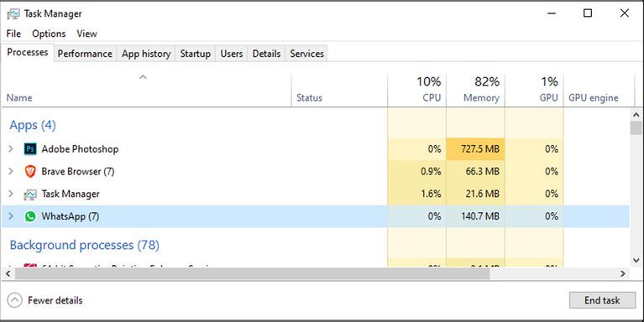This screenshot has width=644, height=322.
Task: Close the Task Manager window
Action: 625,13
